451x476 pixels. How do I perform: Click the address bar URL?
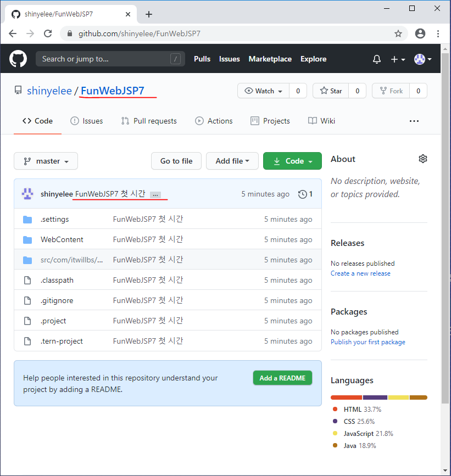140,33
